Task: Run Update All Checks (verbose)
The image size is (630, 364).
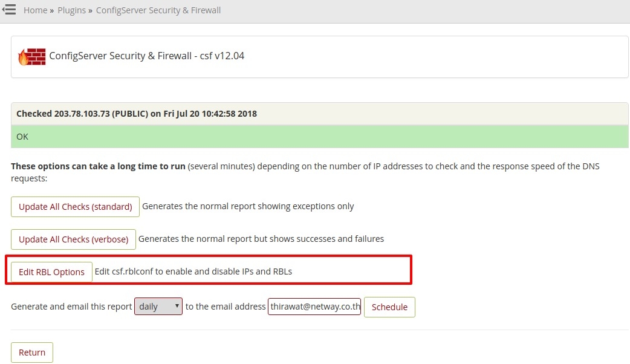Action: coord(73,239)
